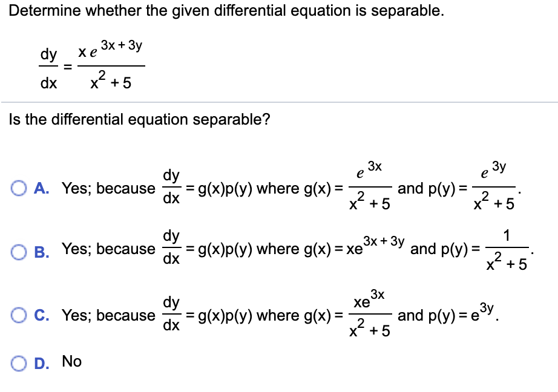The height and width of the screenshot is (392, 558).
Task: Select radio button for answer choice C
Action: tap(18, 315)
